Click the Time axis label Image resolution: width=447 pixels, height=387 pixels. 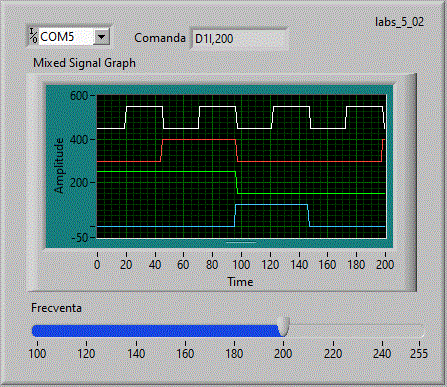click(x=240, y=282)
